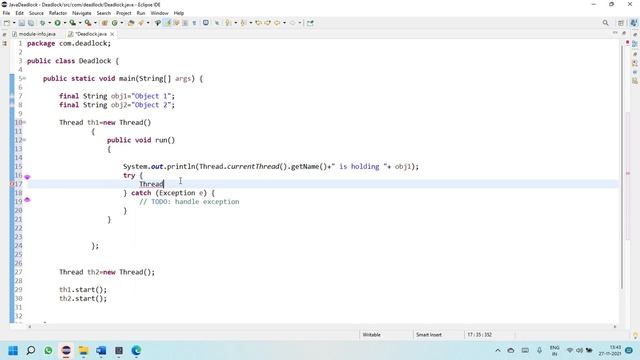Click the purple marker at line 16
This screenshot has height=360, width=640.
pyautogui.click(x=27, y=177)
